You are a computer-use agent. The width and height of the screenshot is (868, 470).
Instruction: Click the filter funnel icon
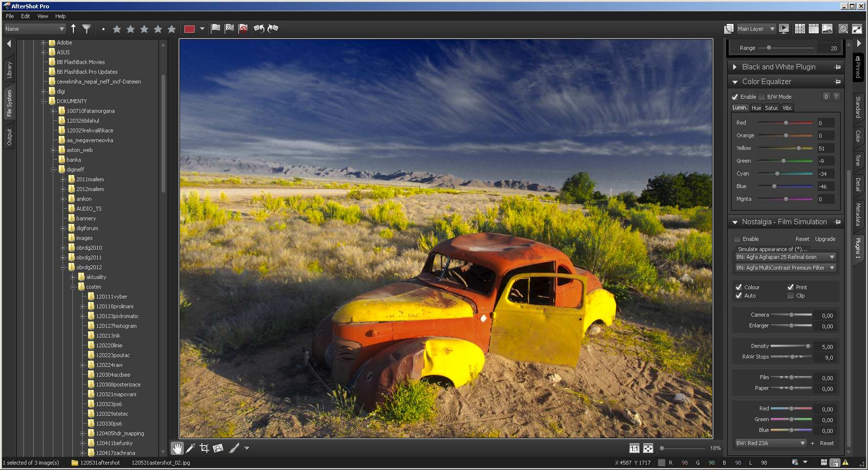(87, 29)
